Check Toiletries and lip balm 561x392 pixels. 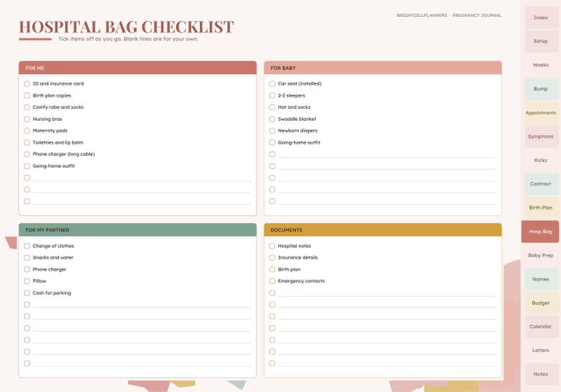coord(27,143)
